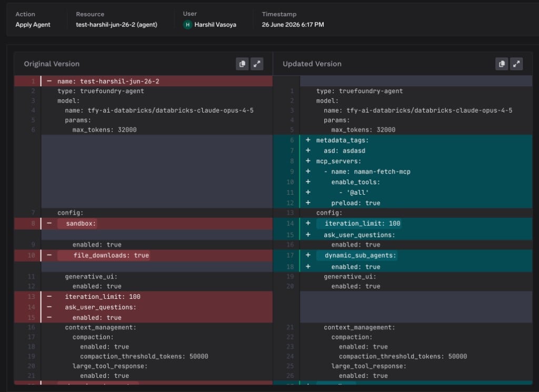
Task: Click the user name Harshil Vasoya
Action: click(x=215, y=25)
